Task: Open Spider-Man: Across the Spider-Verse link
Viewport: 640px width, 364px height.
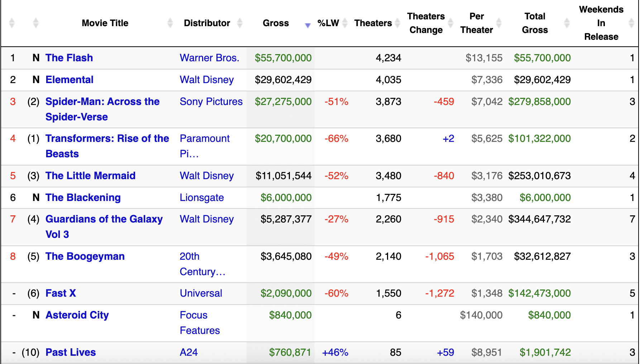Action: click(x=102, y=109)
